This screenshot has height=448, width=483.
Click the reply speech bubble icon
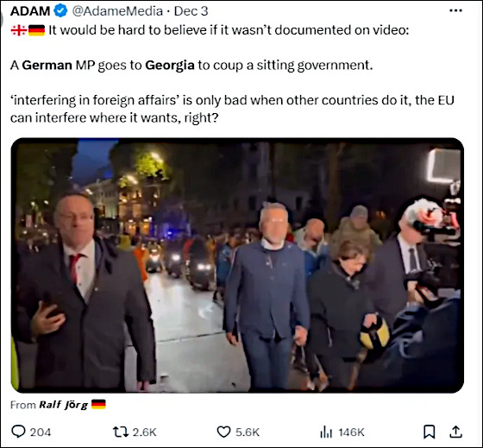pyautogui.click(x=18, y=432)
